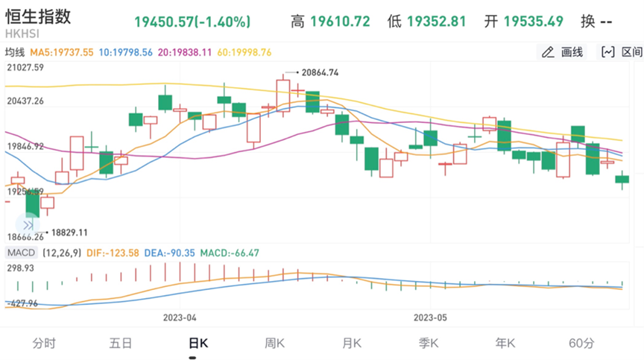Click the MACD:-66.47 reading
Image resolution: width=644 pixels, height=360 pixels.
(x=230, y=253)
